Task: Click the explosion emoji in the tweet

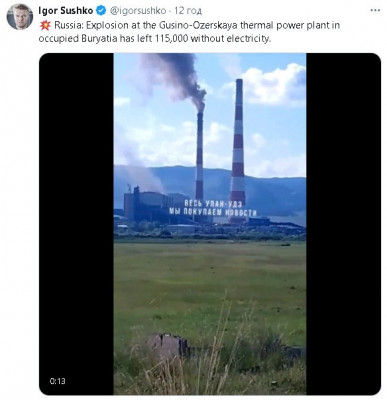Action: (x=45, y=25)
